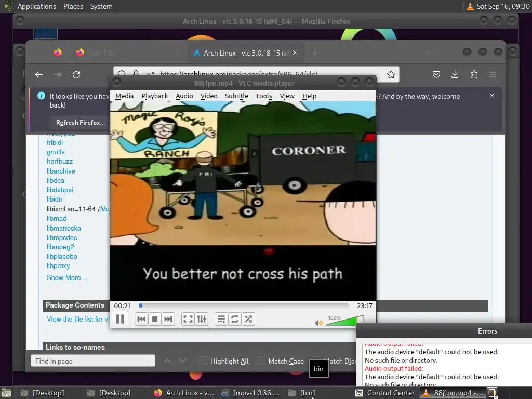
Task: Open the VLC Help menu
Action: tap(310, 96)
